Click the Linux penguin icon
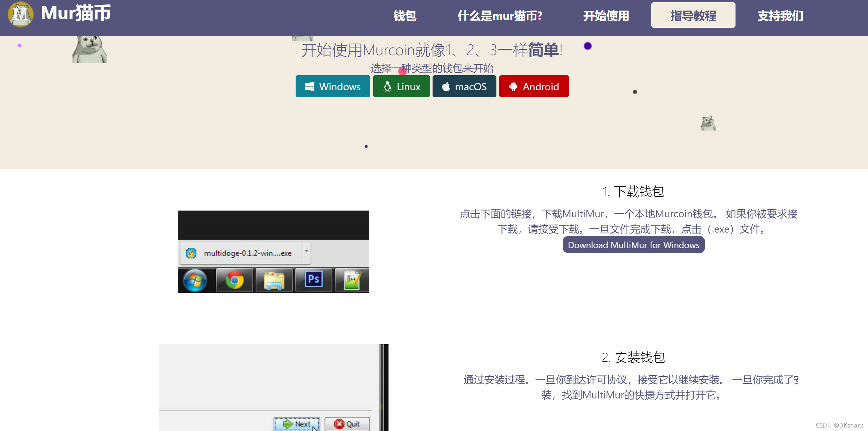Screen dimensions: 868x431 pos(387,86)
